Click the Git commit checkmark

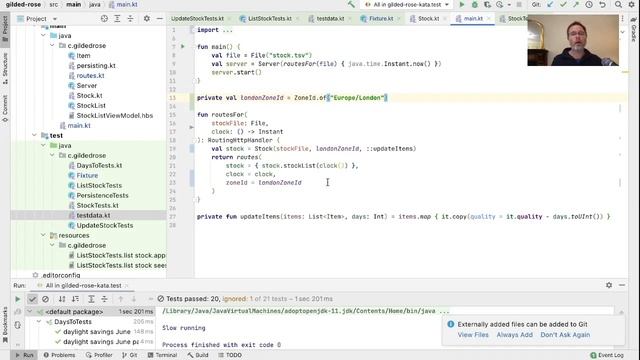point(563,4)
